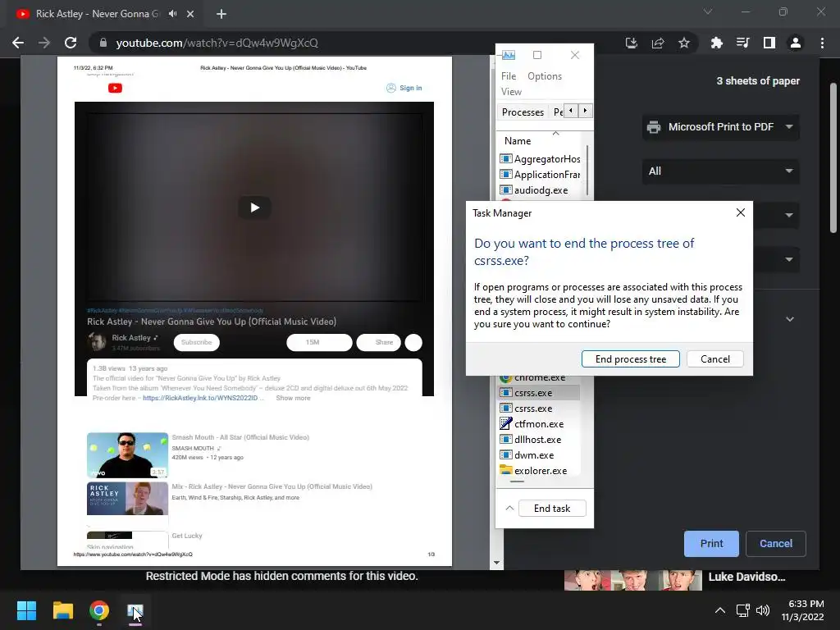This screenshot has width=840, height=630.
Task: Cancel the Chrome print dialog
Action: 775,544
